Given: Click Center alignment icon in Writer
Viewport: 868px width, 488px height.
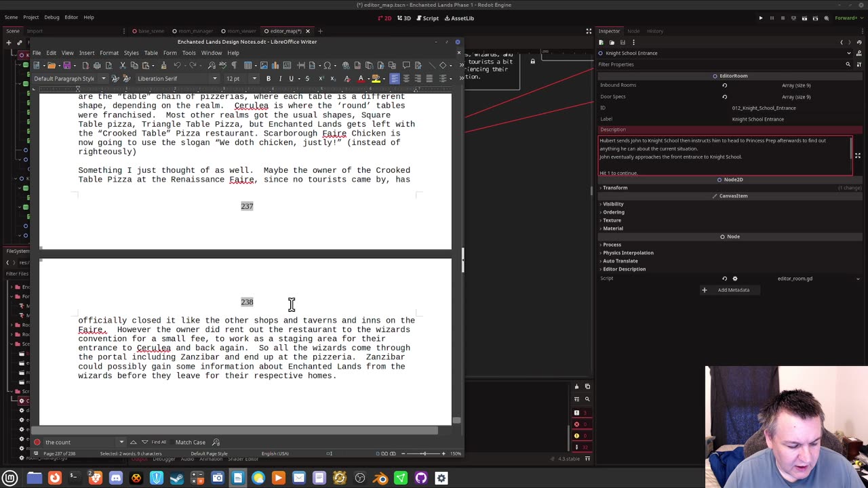Looking at the screenshot, I should click(406, 79).
